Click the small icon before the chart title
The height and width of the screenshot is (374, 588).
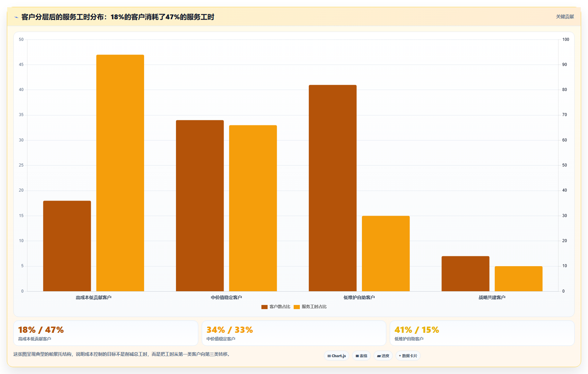point(16,17)
